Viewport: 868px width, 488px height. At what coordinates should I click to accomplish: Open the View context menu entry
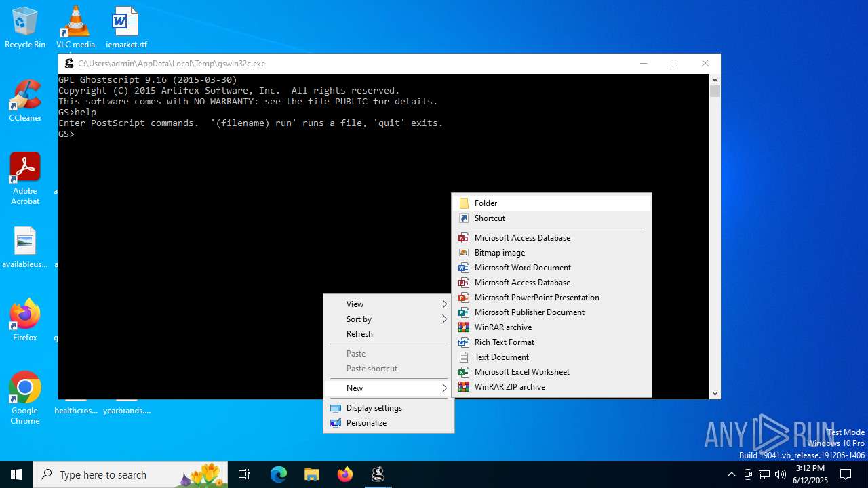[x=389, y=304]
